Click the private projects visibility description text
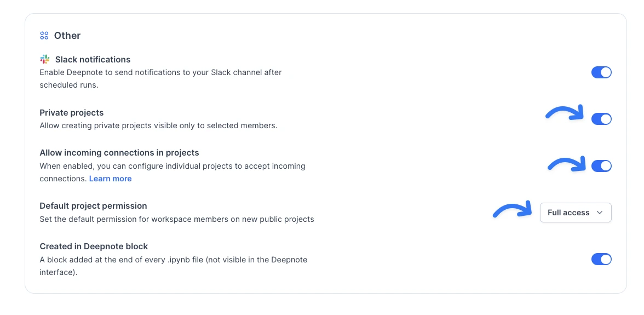The width and height of the screenshot is (644, 315). pyautogui.click(x=158, y=125)
